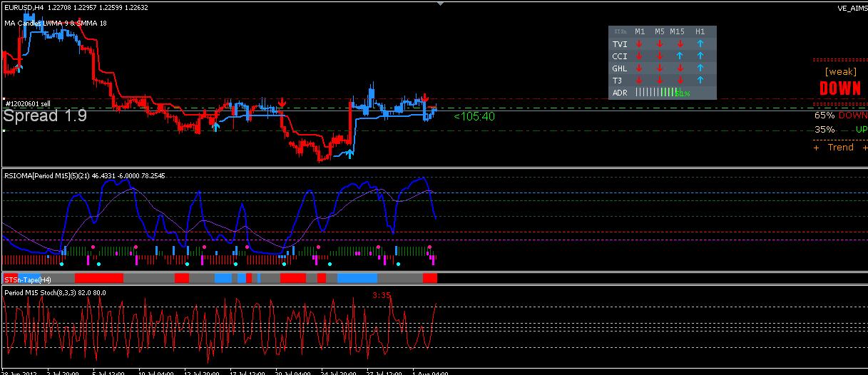Click the T3 row label

(617, 81)
